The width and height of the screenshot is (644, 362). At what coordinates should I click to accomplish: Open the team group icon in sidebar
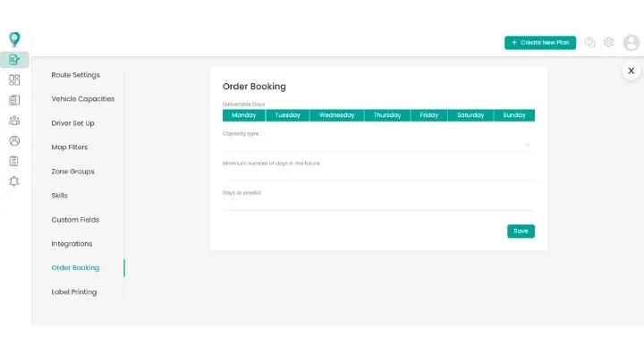tap(14, 120)
